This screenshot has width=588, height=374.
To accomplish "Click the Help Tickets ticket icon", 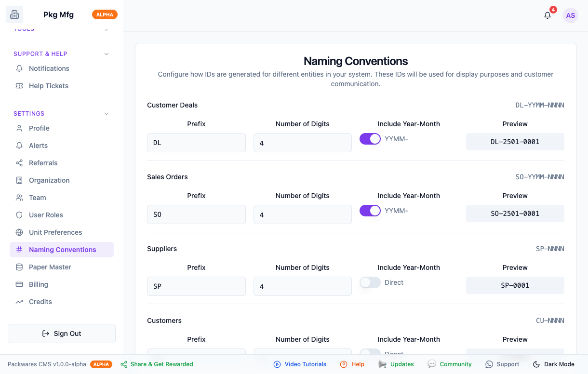I will pyautogui.click(x=19, y=86).
